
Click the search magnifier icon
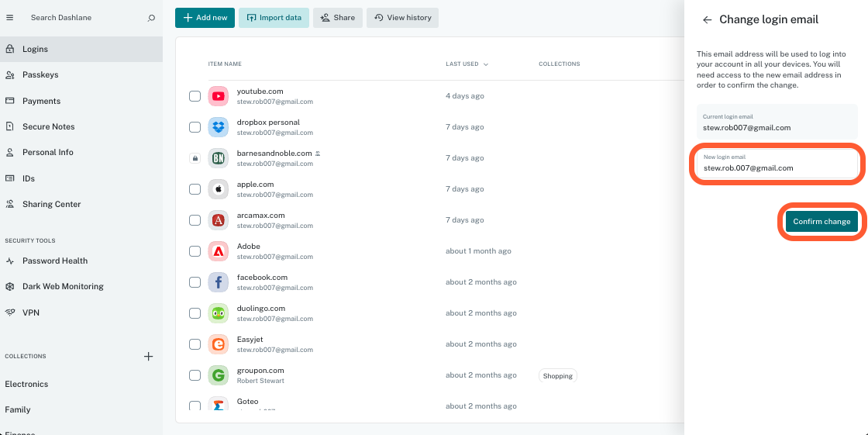coord(151,18)
